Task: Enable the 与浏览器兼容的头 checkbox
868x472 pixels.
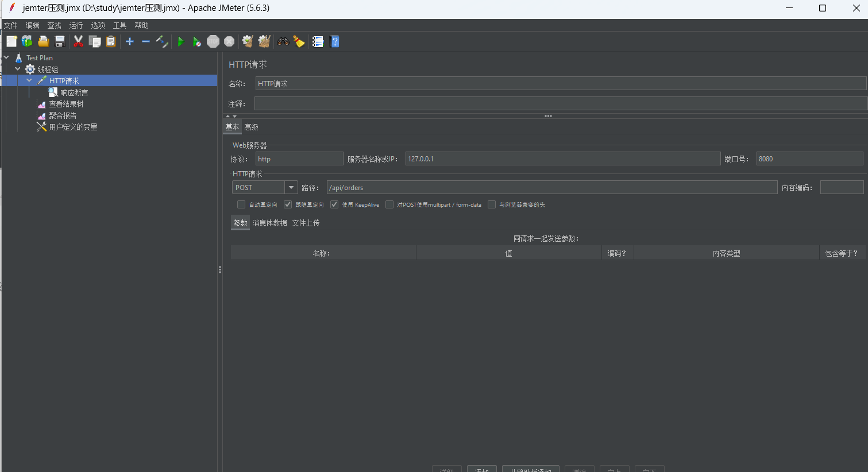Action: pyautogui.click(x=492, y=204)
